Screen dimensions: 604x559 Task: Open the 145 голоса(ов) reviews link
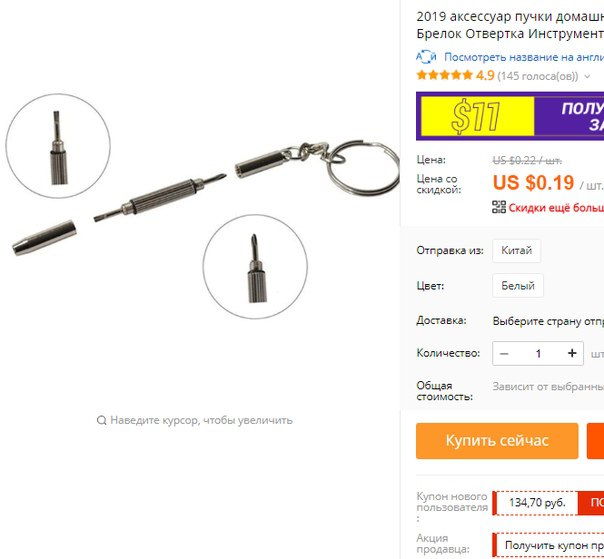(x=538, y=76)
